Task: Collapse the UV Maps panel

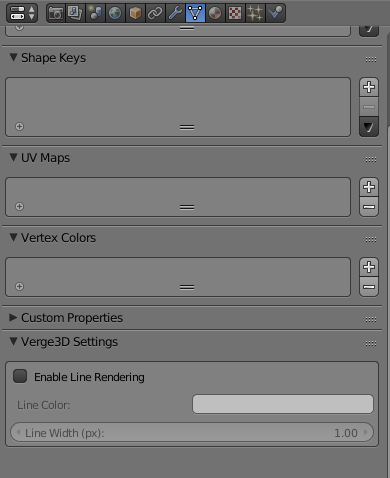Action: (x=13, y=157)
